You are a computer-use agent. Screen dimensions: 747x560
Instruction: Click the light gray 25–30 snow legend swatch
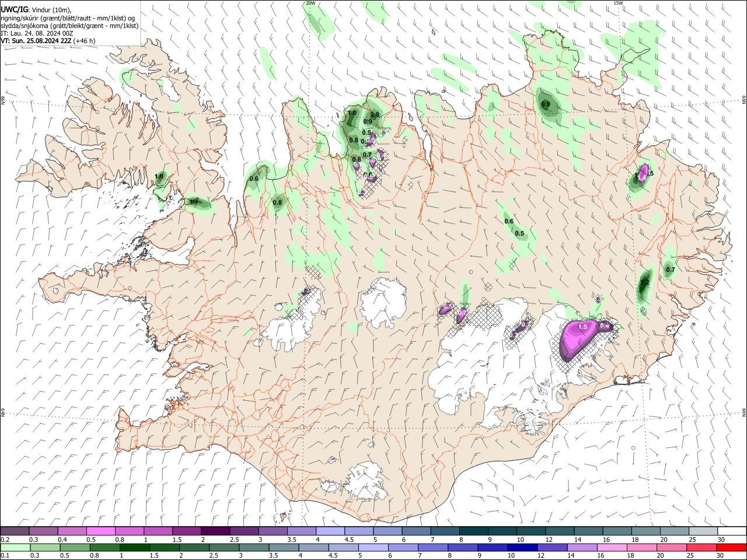703,531
